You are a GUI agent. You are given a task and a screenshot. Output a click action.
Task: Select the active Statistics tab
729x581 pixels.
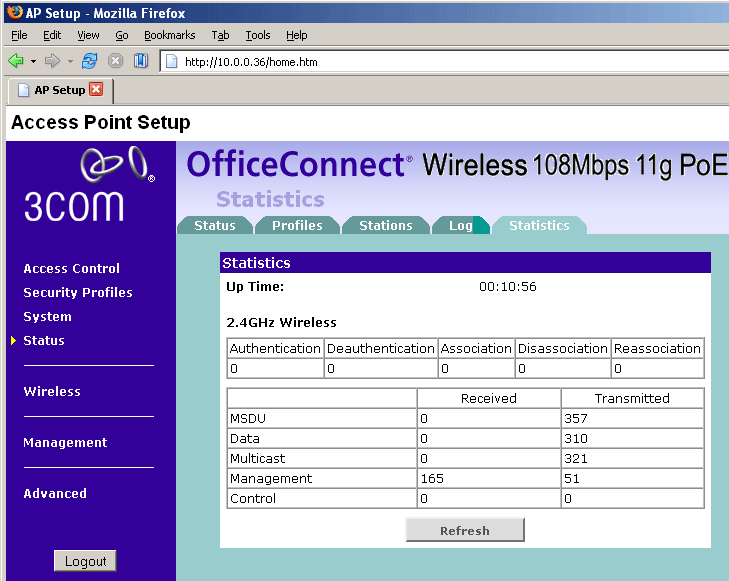click(x=539, y=225)
